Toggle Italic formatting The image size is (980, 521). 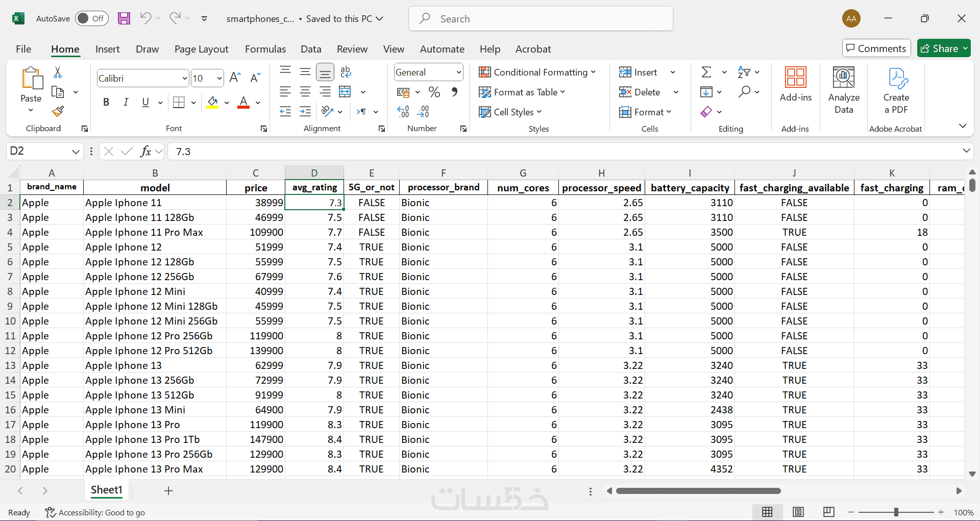coord(126,102)
